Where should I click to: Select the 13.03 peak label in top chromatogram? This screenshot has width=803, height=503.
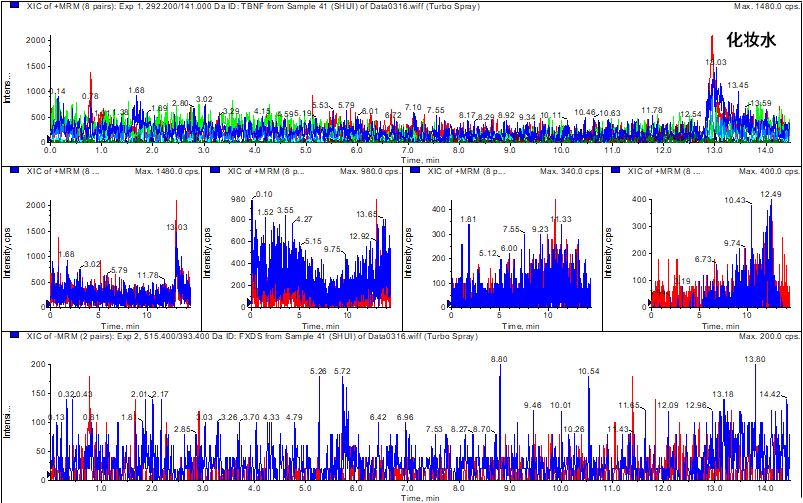tap(715, 63)
